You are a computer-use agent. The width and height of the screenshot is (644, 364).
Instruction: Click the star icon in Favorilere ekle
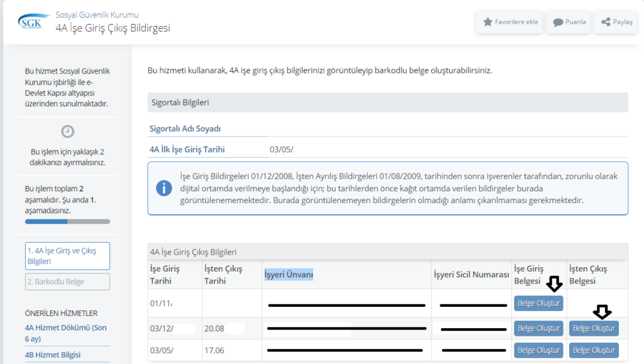[x=487, y=22]
